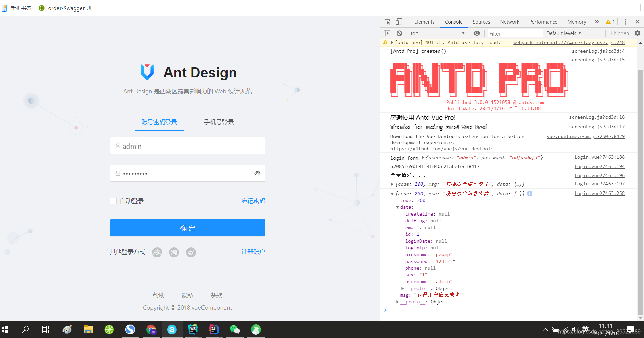The width and height of the screenshot is (644, 338).
Task: Collapse the data object in console
Action: click(398, 207)
